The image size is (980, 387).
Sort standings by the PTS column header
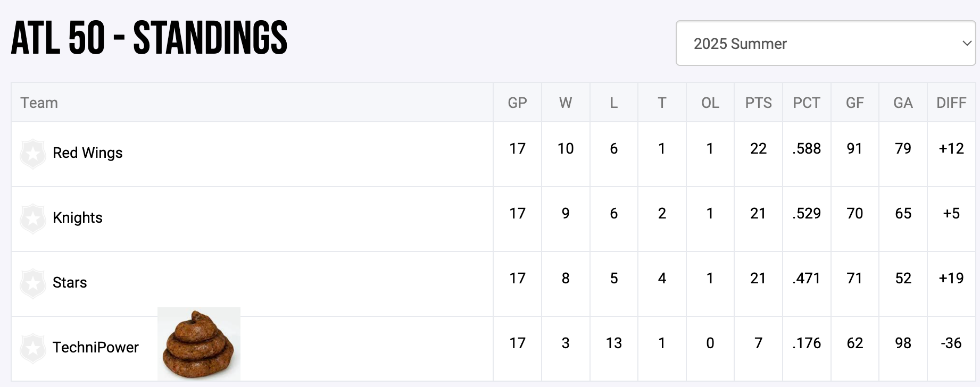point(758,103)
